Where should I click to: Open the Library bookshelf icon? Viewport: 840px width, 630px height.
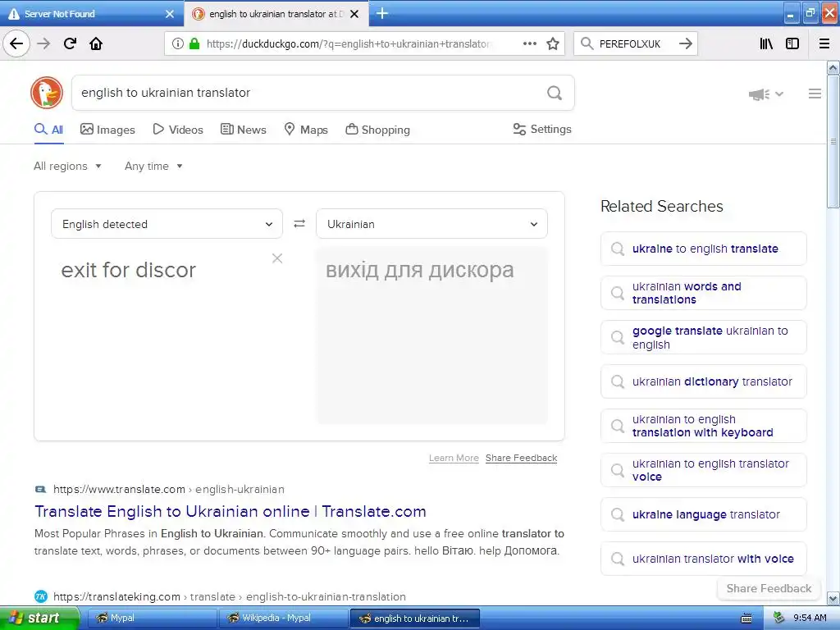pos(766,44)
